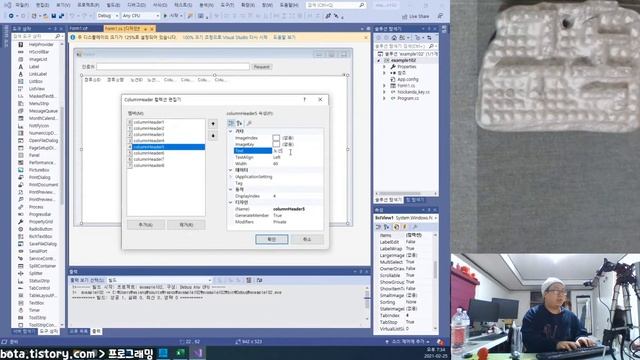Switch dialog property grid to categorized view
The width and height of the screenshot is (640, 360).
click(x=231, y=123)
